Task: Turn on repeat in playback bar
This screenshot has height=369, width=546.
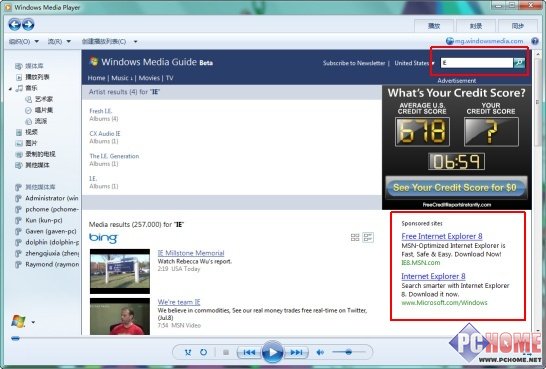Action: coord(203,352)
